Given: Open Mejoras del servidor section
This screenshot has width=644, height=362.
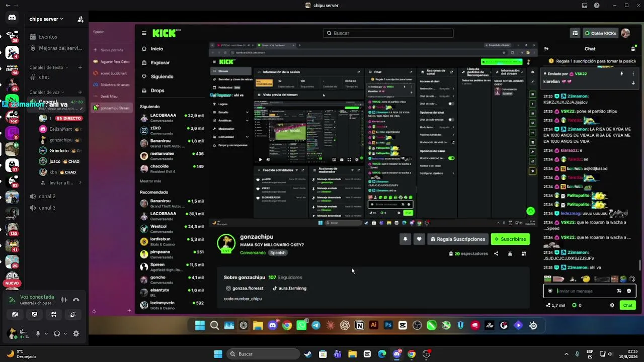Looking at the screenshot, I should click(x=56, y=48).
